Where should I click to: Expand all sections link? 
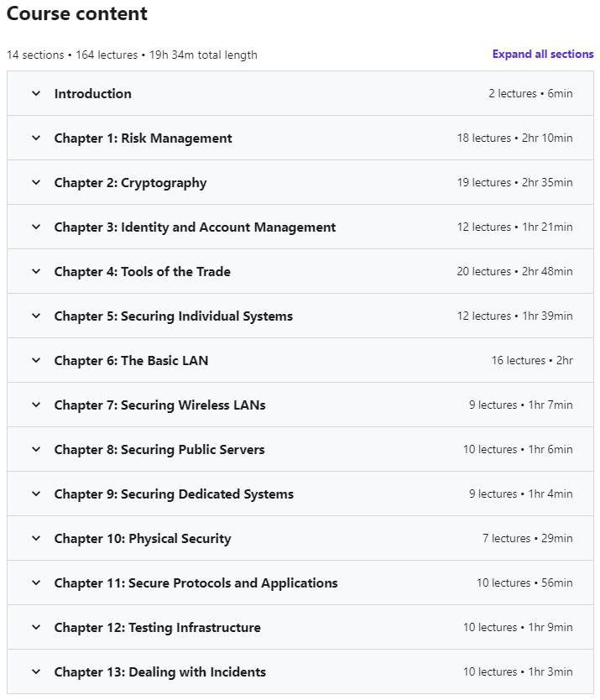click(x=543, y=54)
